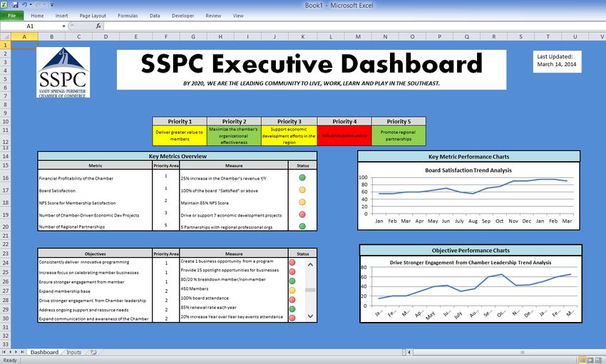Click the objectives list scroll down arrow
The height and width of the screenshot is (364, 606).
click(x=310, y=316)
